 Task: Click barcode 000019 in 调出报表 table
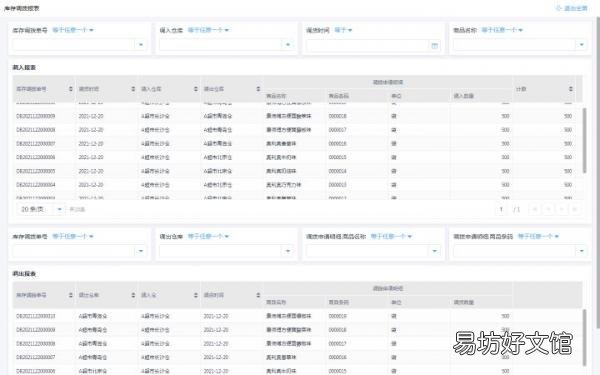coord(338,316)
